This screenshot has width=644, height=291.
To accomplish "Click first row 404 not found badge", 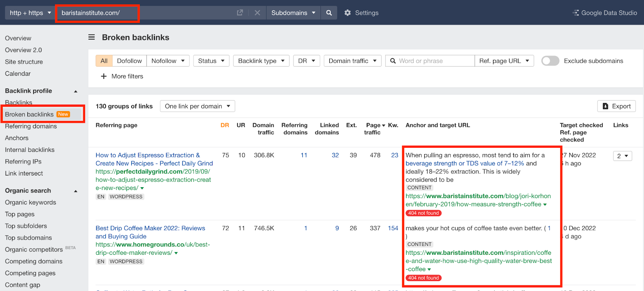I will [423, 213].
